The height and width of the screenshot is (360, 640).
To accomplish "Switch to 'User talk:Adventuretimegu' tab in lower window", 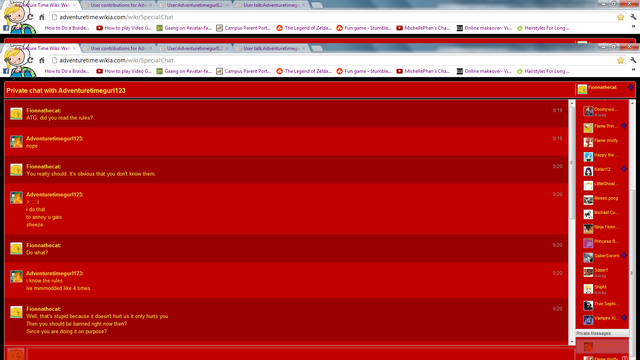I will coord(271,48).
